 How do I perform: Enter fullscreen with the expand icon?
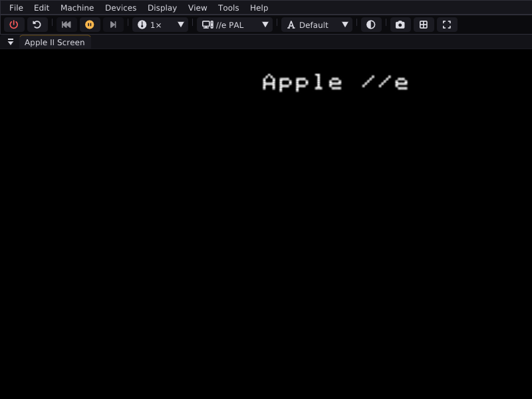coord(447,25)
